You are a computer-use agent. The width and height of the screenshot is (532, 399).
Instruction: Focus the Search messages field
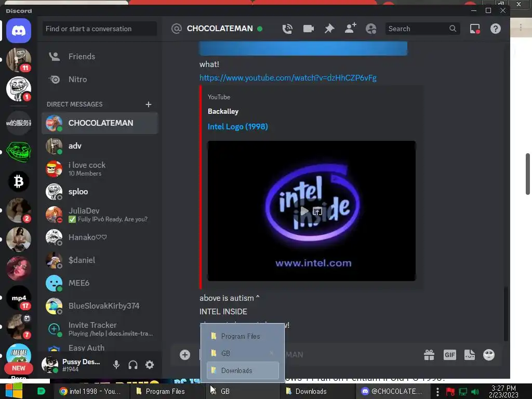422,29
